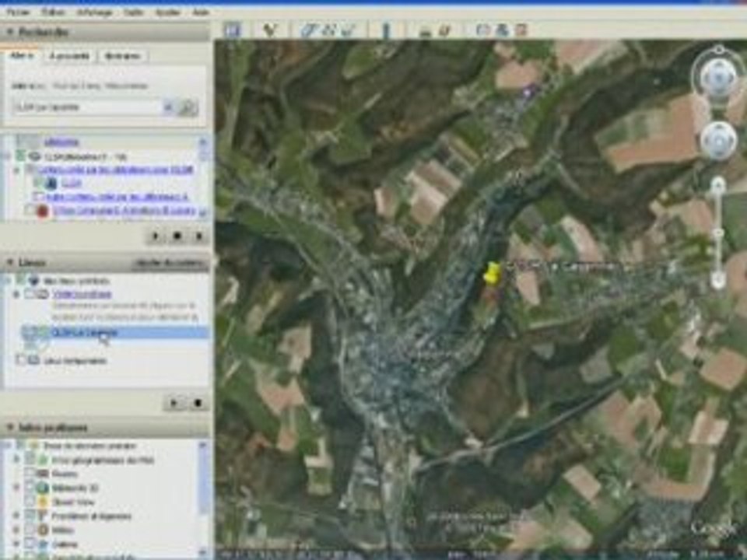Open the search history dropdown arrow

[168, 107]
